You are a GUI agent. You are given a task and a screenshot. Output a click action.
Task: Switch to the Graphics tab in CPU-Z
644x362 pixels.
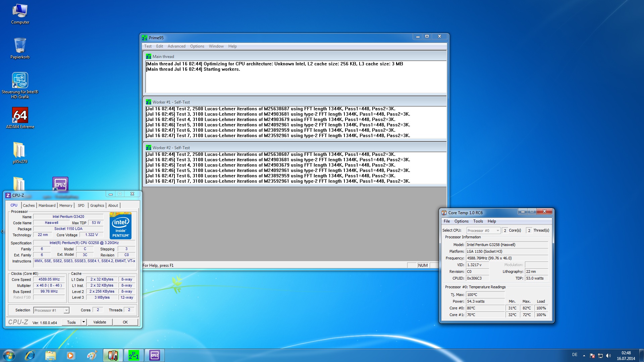click(x=97, y=205)
